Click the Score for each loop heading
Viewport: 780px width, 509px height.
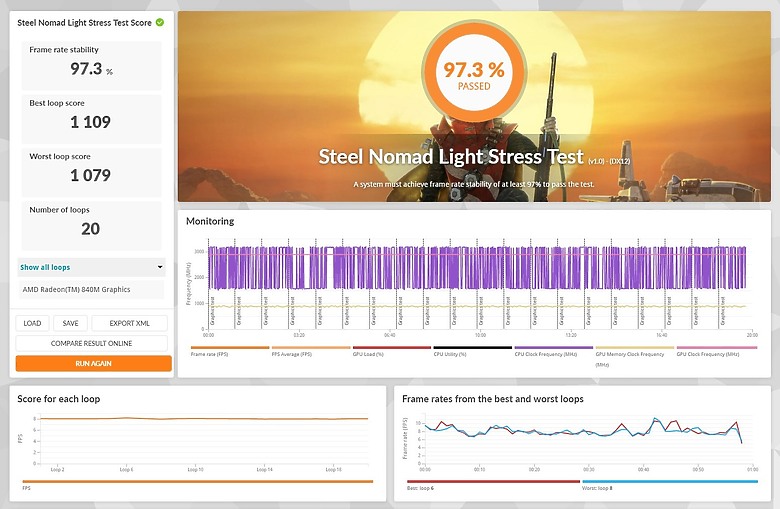(x=59, y=399)
